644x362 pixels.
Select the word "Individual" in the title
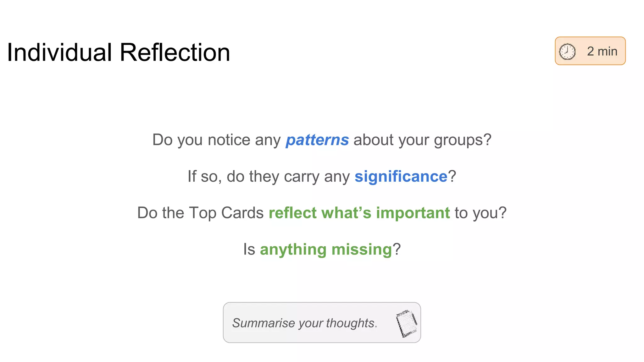[59, 52]
